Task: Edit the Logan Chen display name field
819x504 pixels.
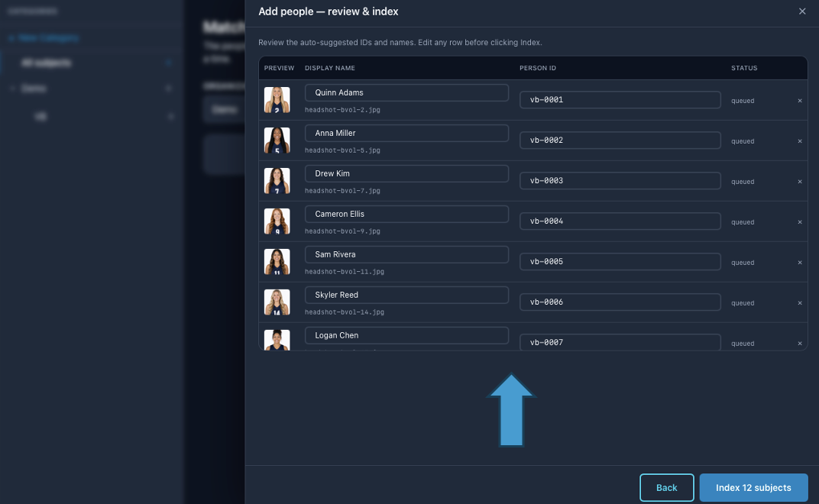Action: [x=406, y=335]
